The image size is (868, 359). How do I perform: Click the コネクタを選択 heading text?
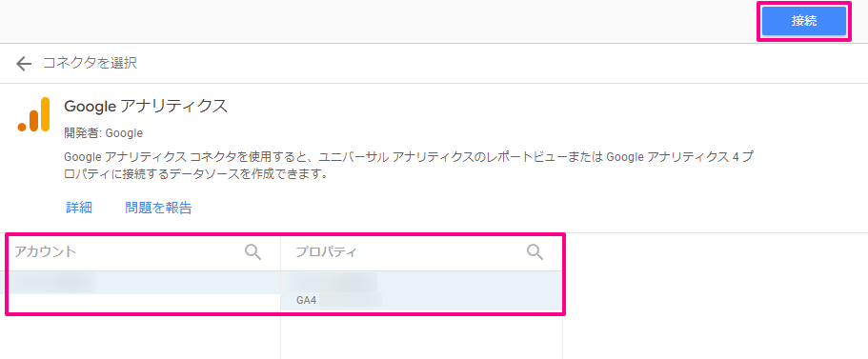coord(90,63)
